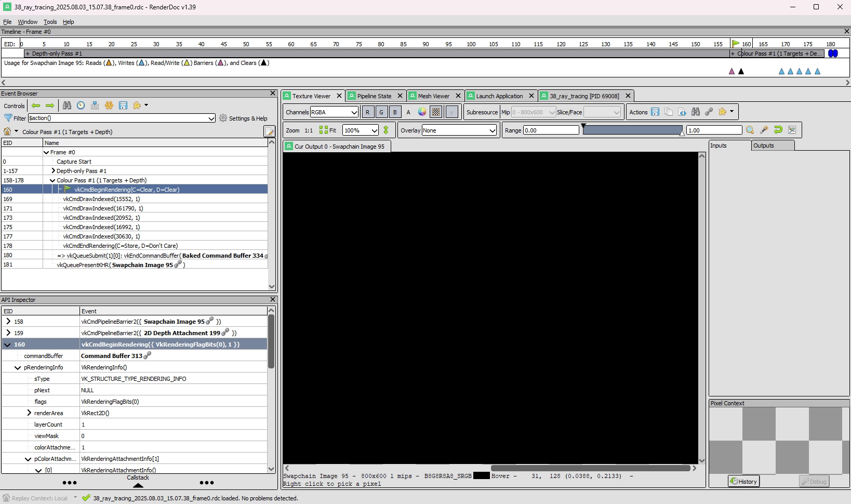
Task: Open the statistics viewer from Event Browser toolbar
Action: pos(95,105)
